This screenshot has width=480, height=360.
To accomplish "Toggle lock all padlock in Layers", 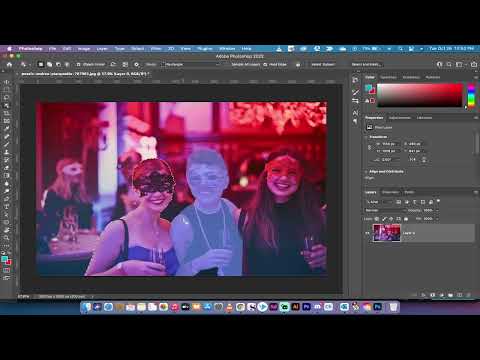I will [x=406, y=219].
